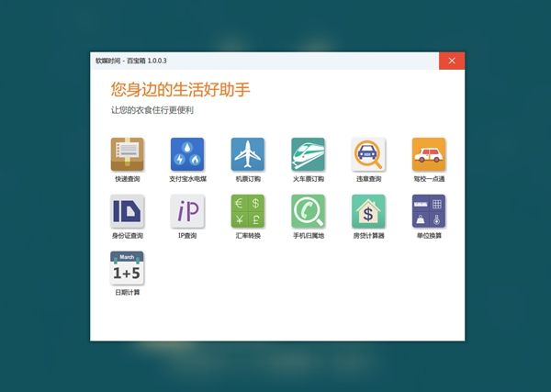Viewport: 551px width, 392px height.
Task: Click the 房贷计算器 text label
Action: 369,236
